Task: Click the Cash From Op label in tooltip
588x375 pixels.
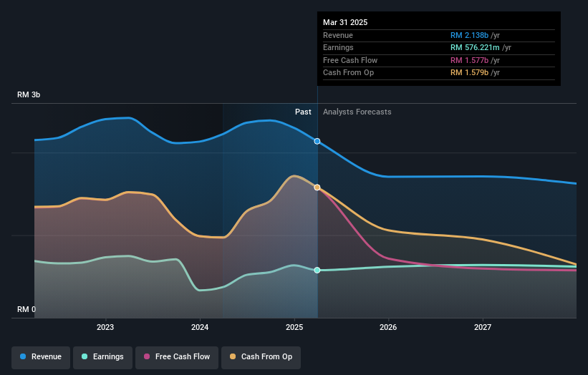Action: pos(348,73)
